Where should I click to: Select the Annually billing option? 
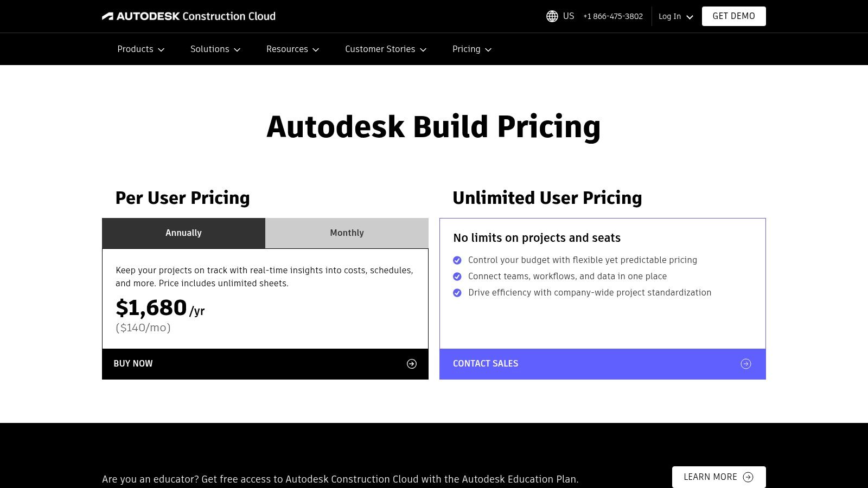[x=183, y=233]
